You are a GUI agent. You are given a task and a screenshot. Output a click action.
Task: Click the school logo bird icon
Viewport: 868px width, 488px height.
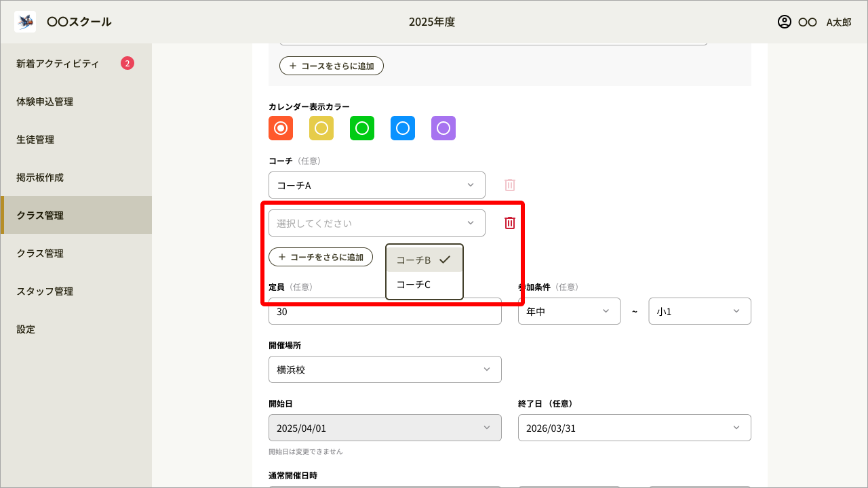(25, 22)
